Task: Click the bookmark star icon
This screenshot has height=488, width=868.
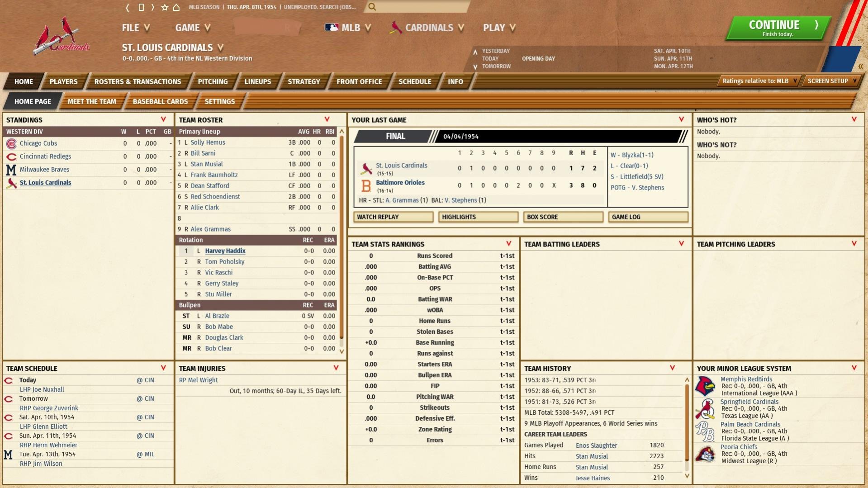Action: pyautogui.click(x=165, y=7)
